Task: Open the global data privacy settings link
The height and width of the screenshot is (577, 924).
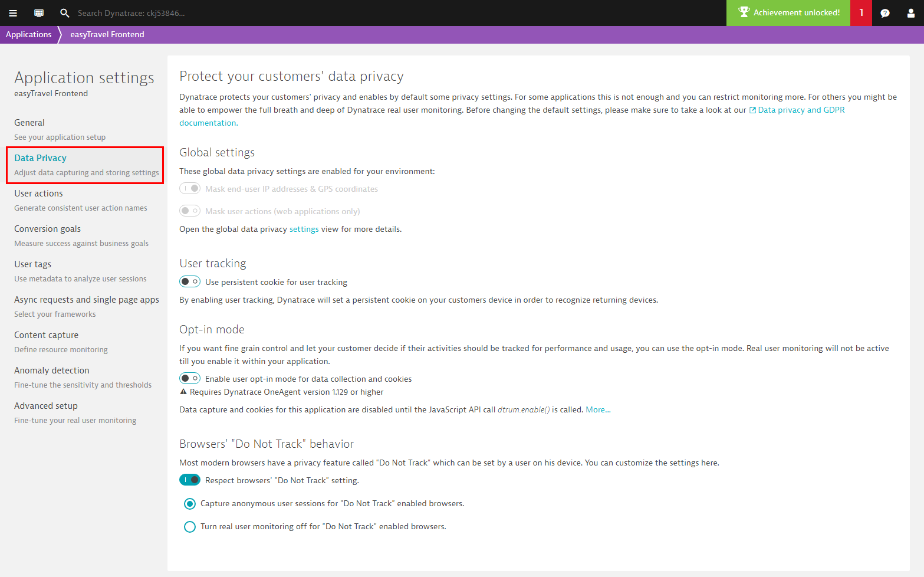Action: pyautogui.click(x=304, y=230)
